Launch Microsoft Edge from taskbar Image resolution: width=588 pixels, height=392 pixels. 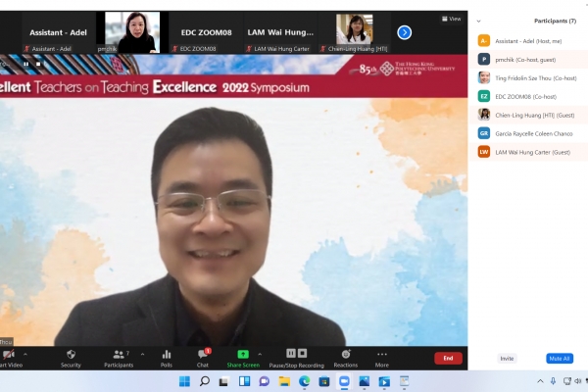[304, 381]
